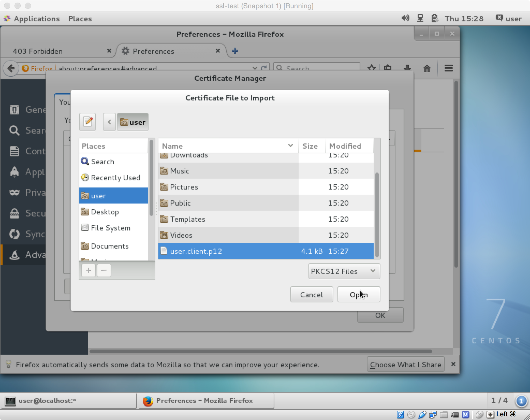530x420 pixels.
Task: Open the Applications menu
Action: coord(32,19)
